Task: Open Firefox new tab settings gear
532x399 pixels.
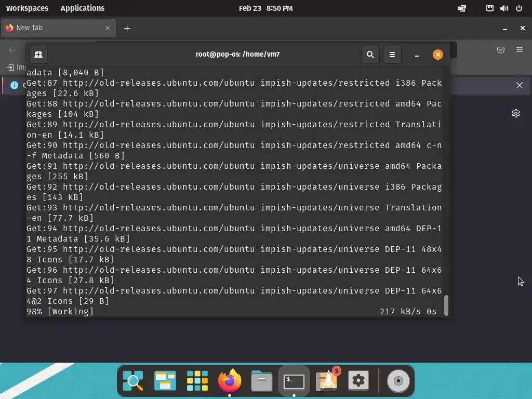Action: coord(516,113)
